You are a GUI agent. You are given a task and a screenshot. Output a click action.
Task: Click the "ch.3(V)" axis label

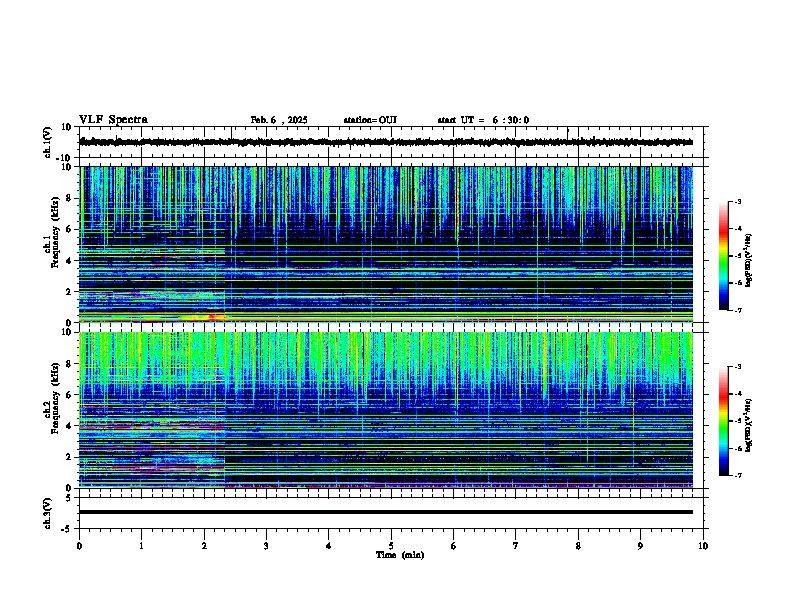tap(48, 513)
